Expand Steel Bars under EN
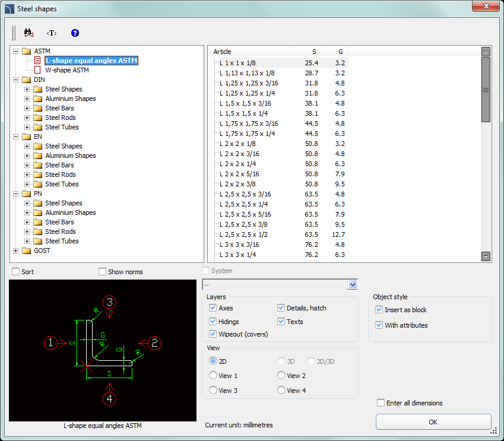This screenshot has width=504, height=441. pos(27,165)
